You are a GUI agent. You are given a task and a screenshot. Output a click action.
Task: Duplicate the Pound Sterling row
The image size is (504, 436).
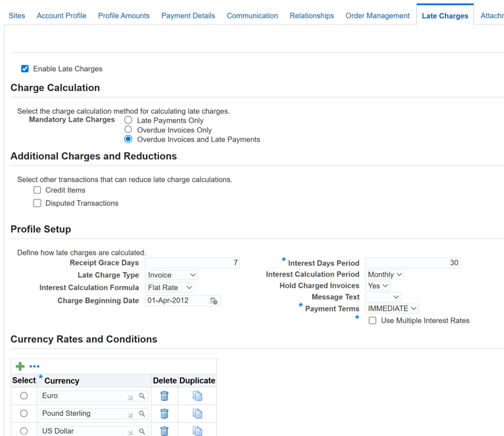(197, 413)
